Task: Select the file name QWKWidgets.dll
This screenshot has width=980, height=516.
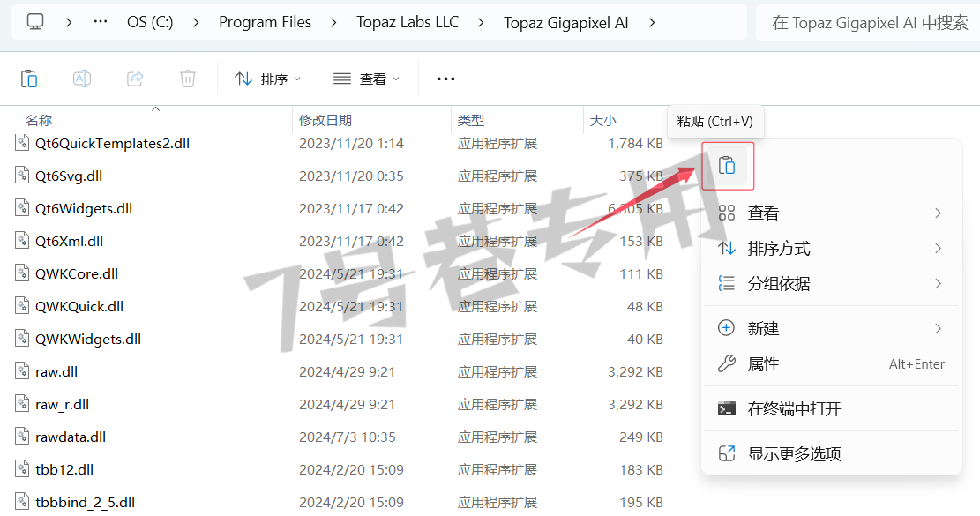Action: 88,339
